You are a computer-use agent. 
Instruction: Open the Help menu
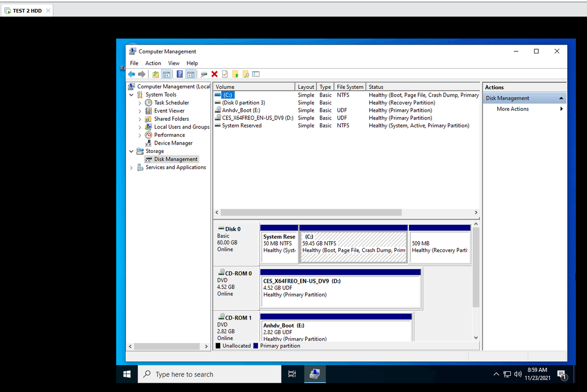click(192, 63)
